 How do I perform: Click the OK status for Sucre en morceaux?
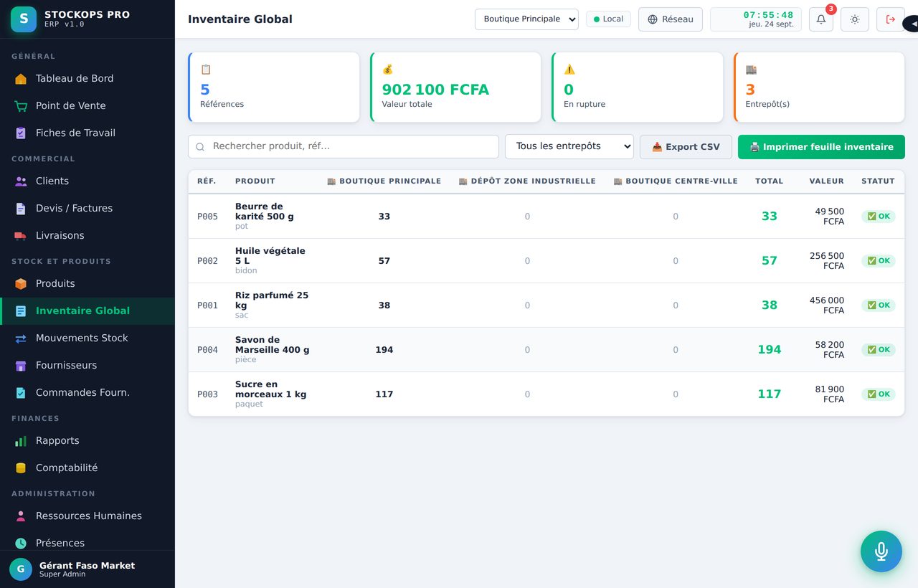pyautogui.click(x=879, y=394)
